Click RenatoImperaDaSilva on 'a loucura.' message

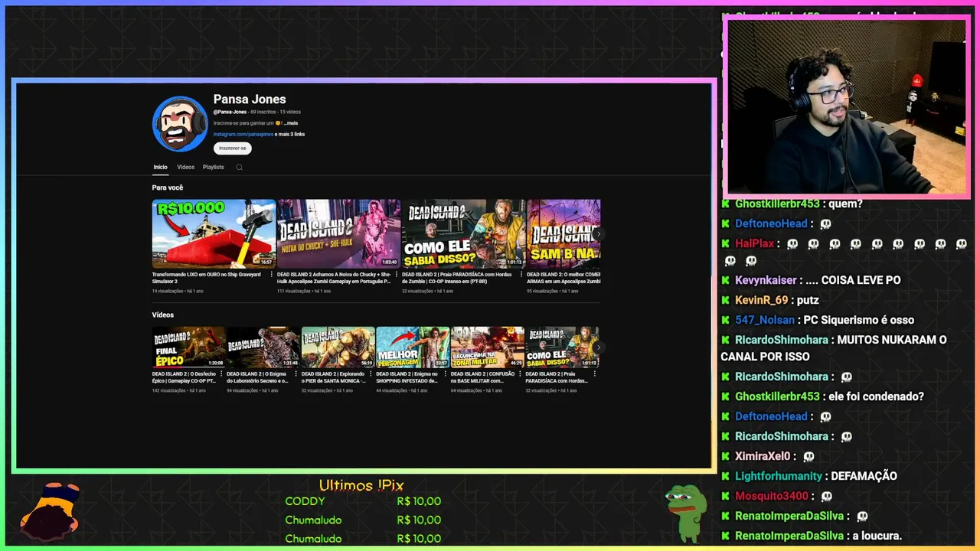click(x=789, y=536)
